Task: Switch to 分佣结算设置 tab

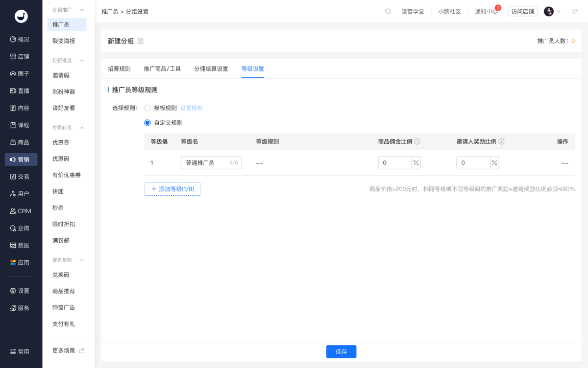Action: pos(211,68)
